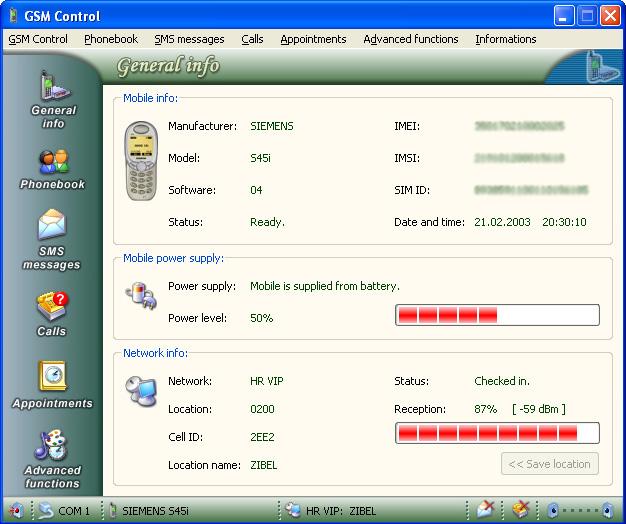
Task: Click the COM port cable icon in status bar
Action: click(x=45, y=510)
